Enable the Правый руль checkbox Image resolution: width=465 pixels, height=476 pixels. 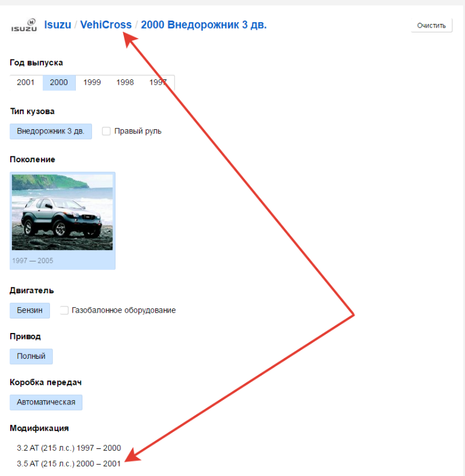[106, 131]
